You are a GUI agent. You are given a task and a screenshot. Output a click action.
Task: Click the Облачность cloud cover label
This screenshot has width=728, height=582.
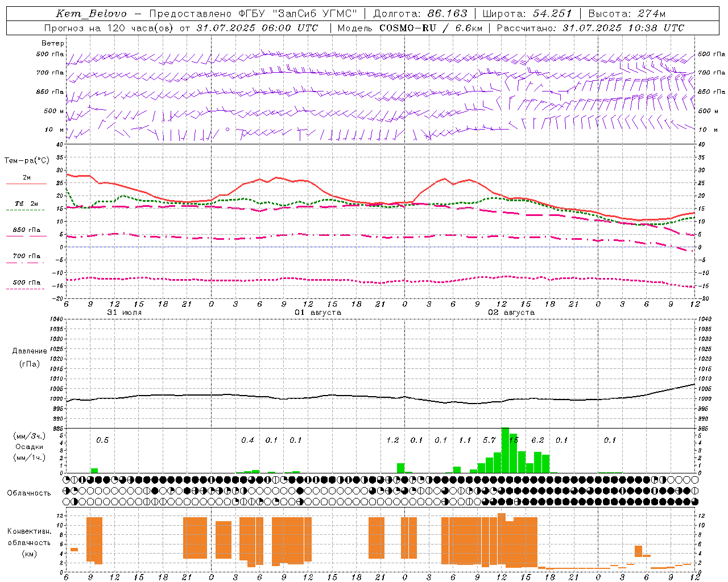click(x=29, y=493)
